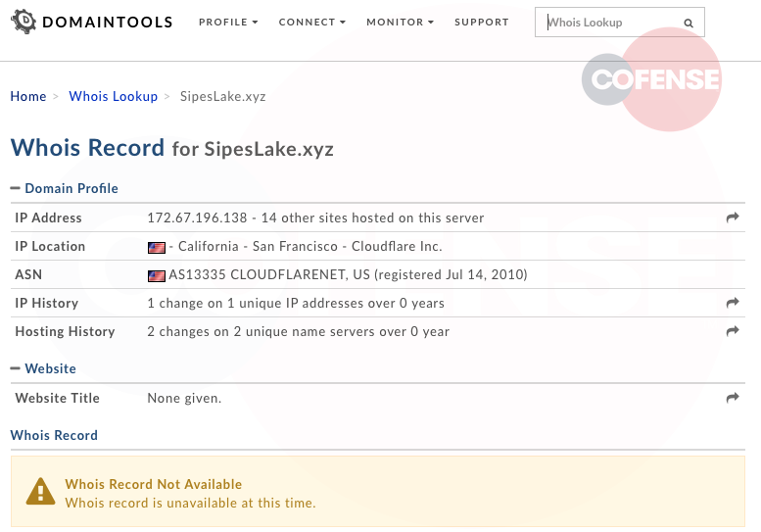Click the search magnifier icon
Screen dimensions: 761x532
pyautogui.click(x=689, y=23)
